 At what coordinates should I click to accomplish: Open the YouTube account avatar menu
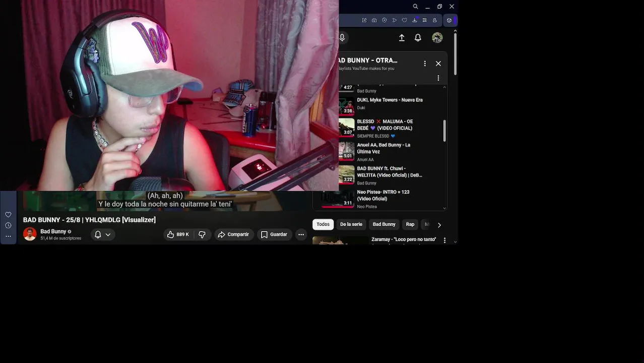click(x=437, y=38)
